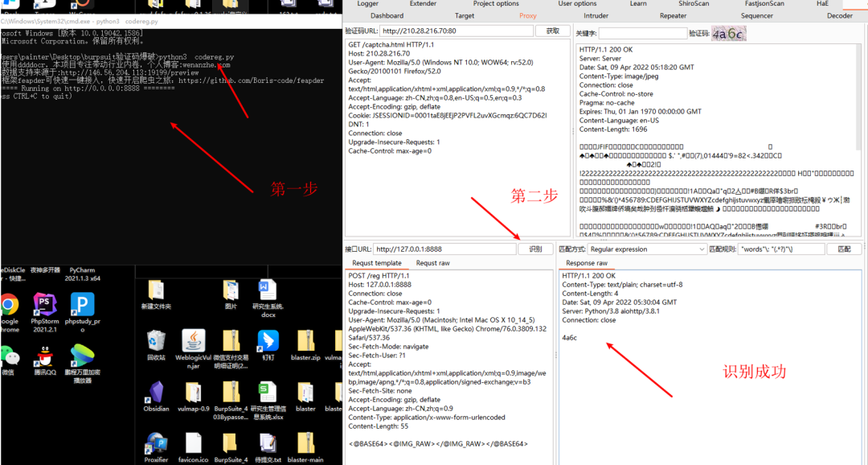This screenshot has width=868, height=465.
Task: Open phpstudy_pro desktop shortcut
Action: click(82, 304)
